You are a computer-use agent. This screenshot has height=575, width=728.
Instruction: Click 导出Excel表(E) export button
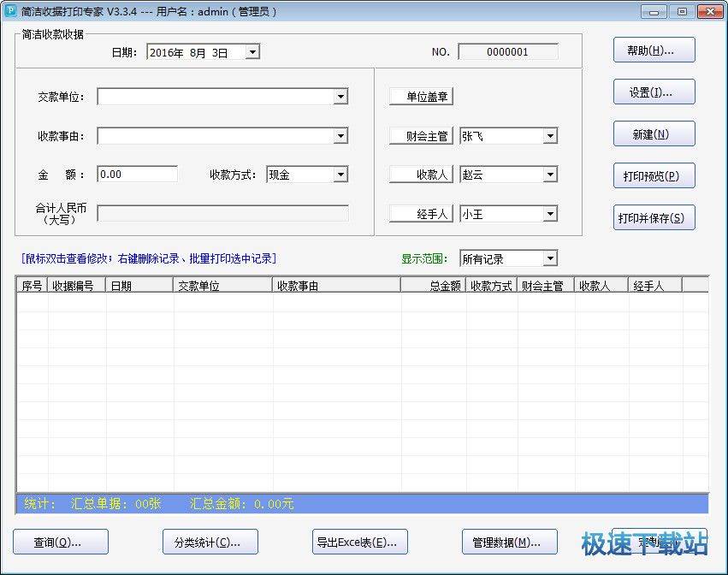[360, 542]
